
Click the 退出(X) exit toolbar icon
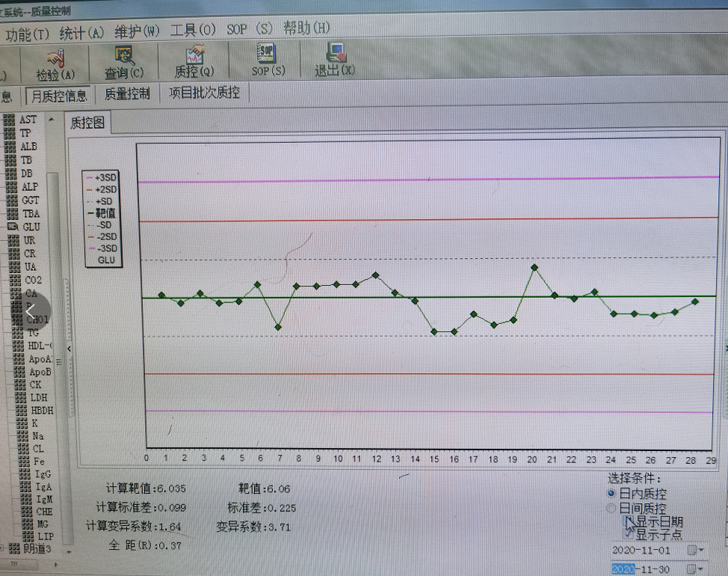(333, 61)
